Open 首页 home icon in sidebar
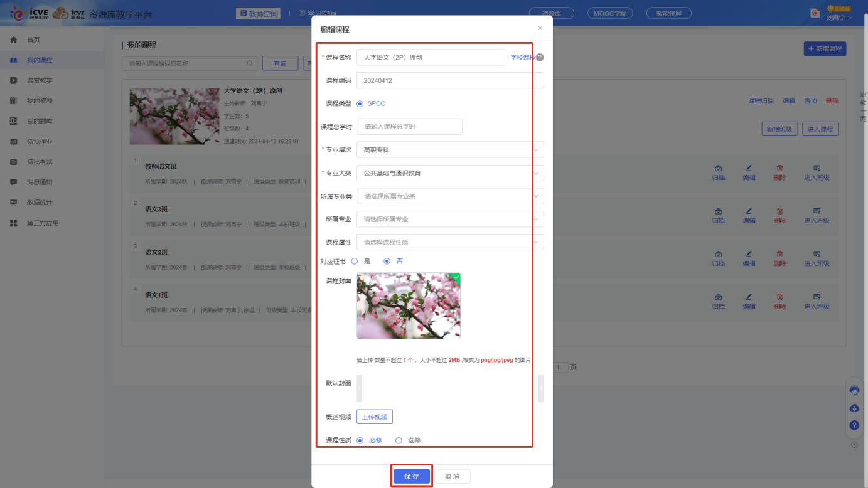The width and height of the screenshot is (868, 488). [x=14, y=40]
